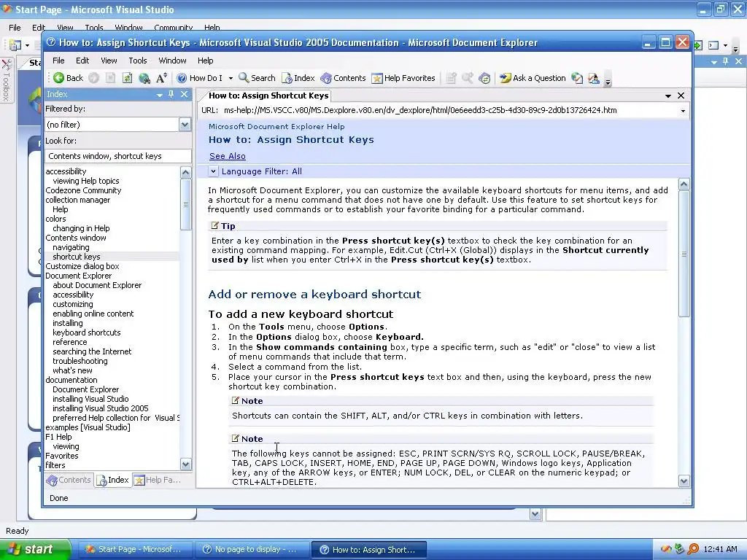Select 'troubleshooting' index entry
The height and width of the screenshot is (560, 747).
click(x=80, y=361)
